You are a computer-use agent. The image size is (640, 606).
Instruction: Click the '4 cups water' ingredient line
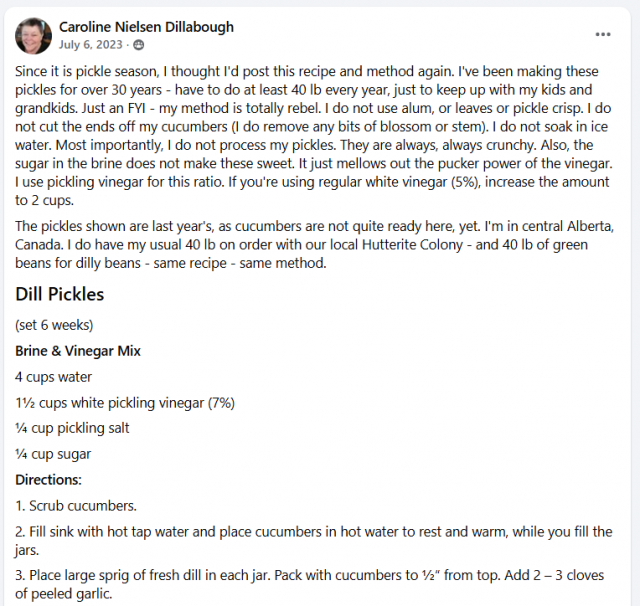(53, 377)
